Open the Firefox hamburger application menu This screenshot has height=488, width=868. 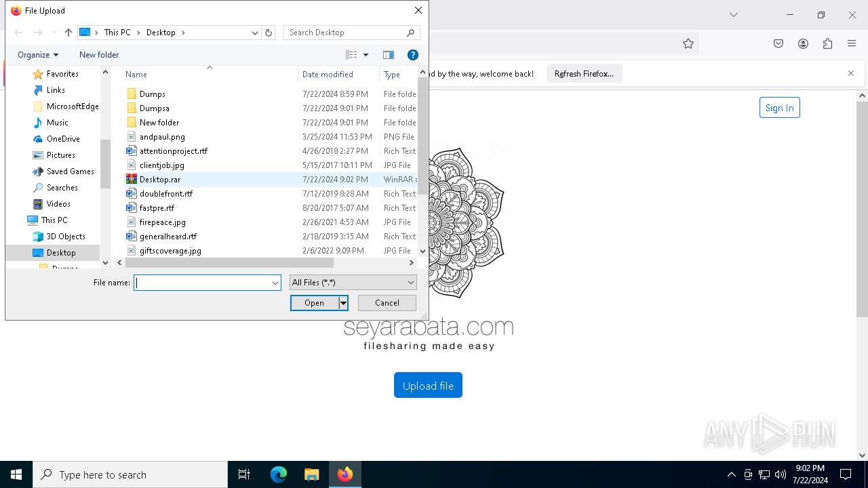(x=852, y=43)
